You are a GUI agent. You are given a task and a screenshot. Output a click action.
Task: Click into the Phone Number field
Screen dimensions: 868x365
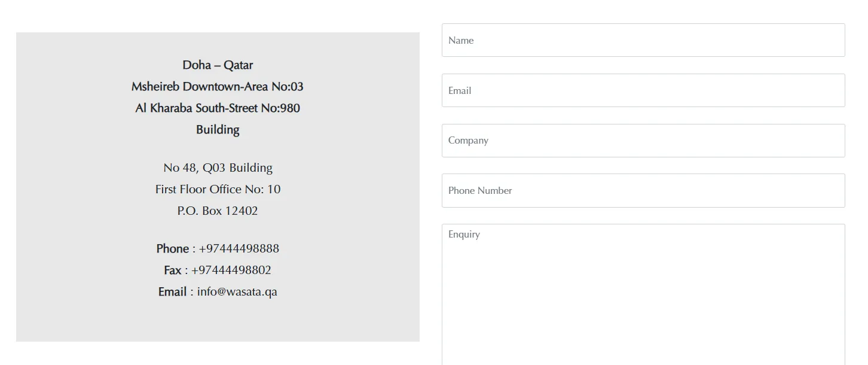coord(643,190)
